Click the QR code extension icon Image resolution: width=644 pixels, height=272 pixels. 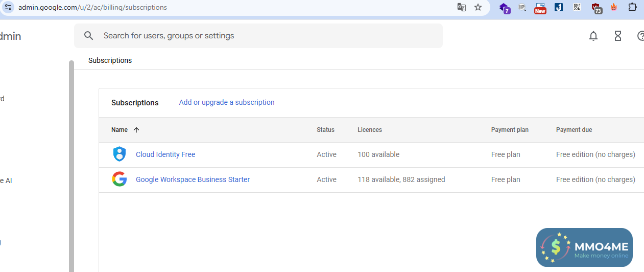coord(577,7)
